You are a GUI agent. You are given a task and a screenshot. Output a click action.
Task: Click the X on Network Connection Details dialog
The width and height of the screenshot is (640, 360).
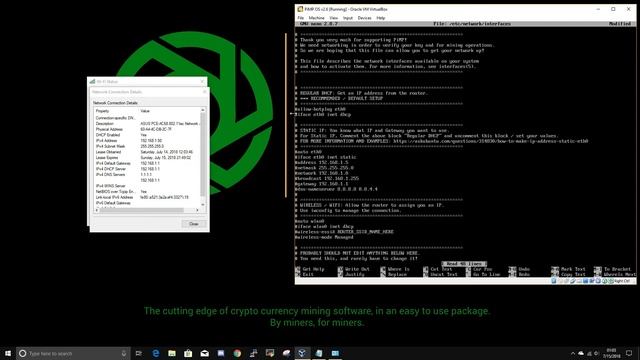[204, 92]
